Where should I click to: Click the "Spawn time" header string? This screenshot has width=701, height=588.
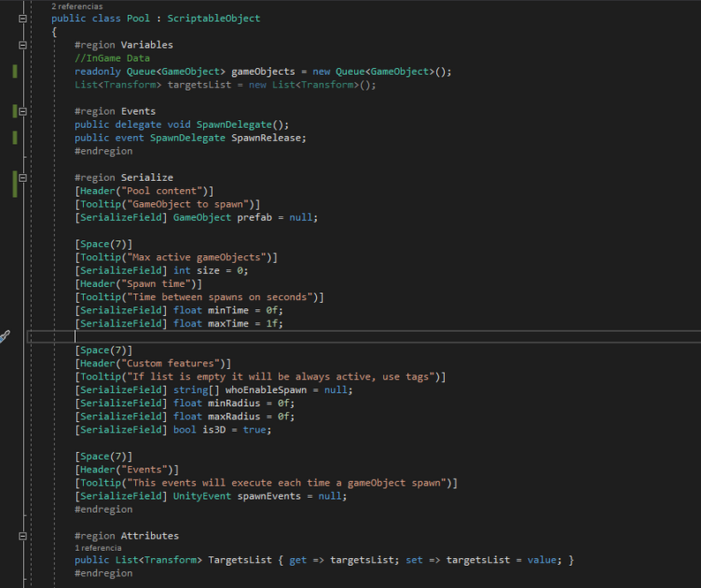click(x=155, y=284)
